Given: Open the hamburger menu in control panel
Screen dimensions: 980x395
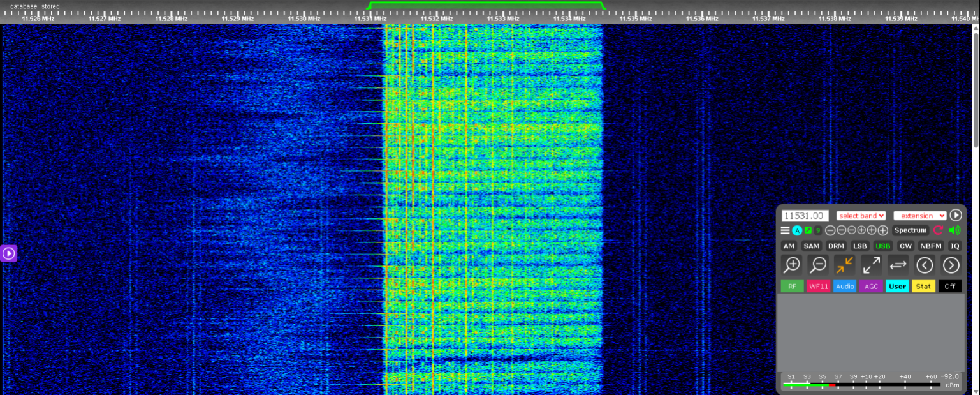Looking at the screenshot, I should click(x=786, y=230).
